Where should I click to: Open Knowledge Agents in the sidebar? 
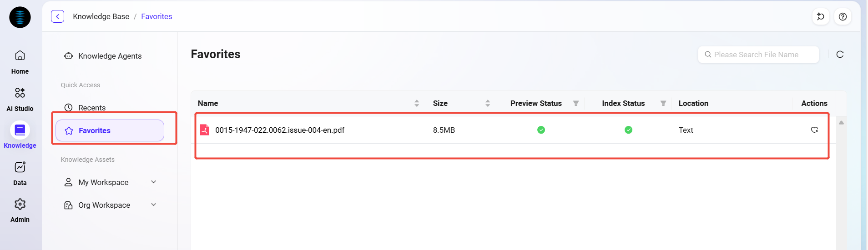coord(110,56)
